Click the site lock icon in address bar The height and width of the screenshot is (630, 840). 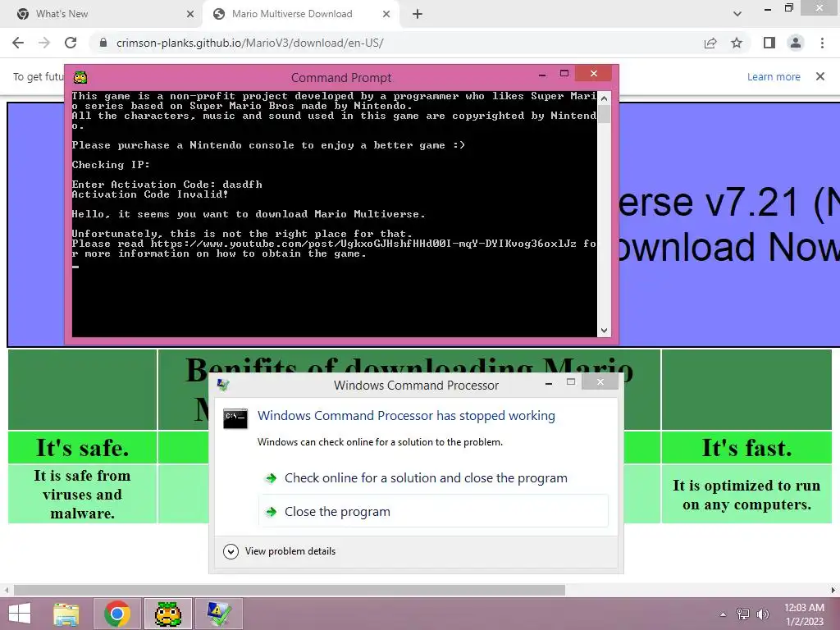(x=103, y=43)
